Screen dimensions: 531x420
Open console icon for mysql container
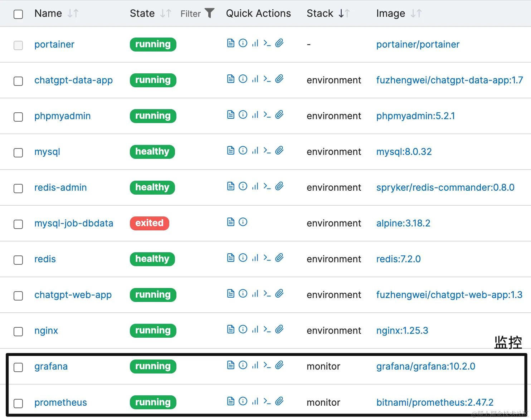[267, 151]
